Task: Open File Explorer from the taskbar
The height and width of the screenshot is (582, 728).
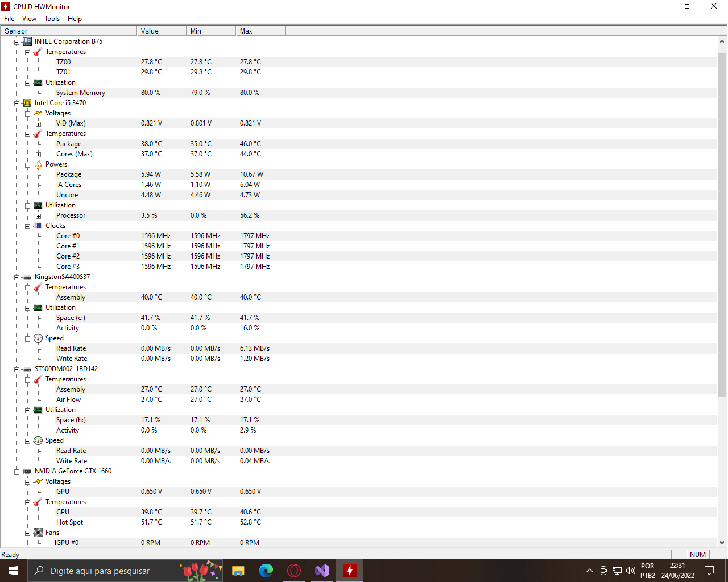Action: (x=238, y=571)
